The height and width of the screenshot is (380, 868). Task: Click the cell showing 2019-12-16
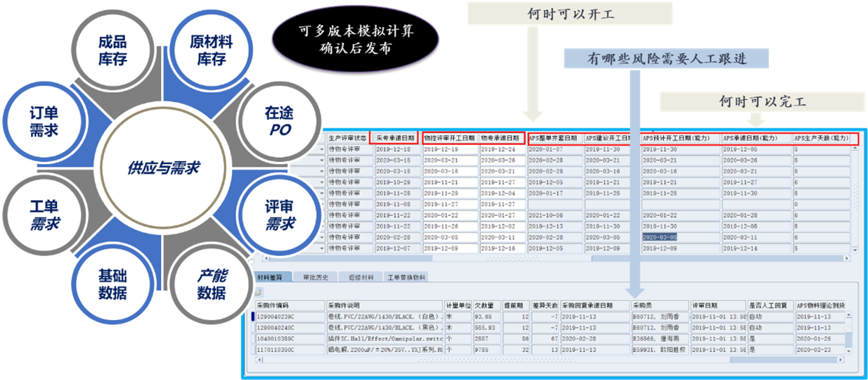tap(502, 248)
